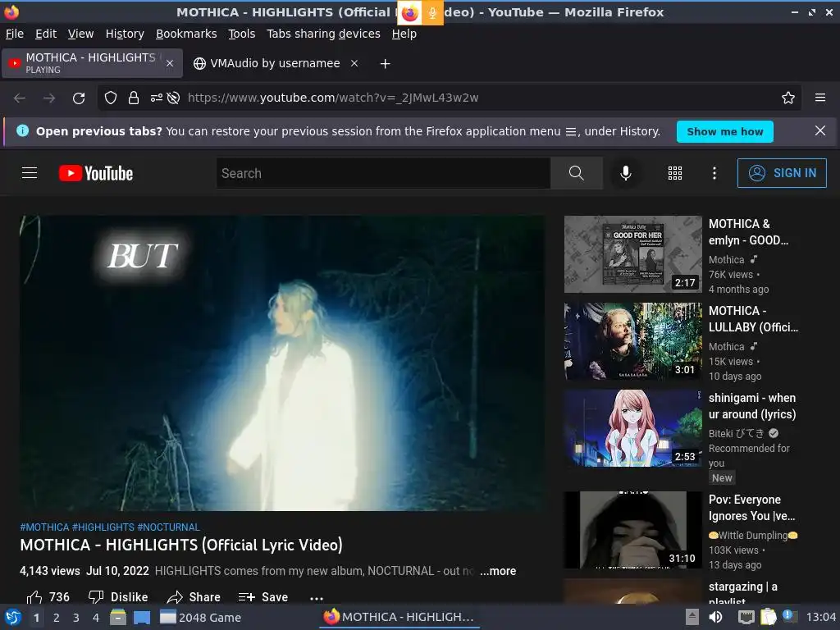Open the file manager taskbar icon
This screenshot has width=840, height=630.
point(118,617)
